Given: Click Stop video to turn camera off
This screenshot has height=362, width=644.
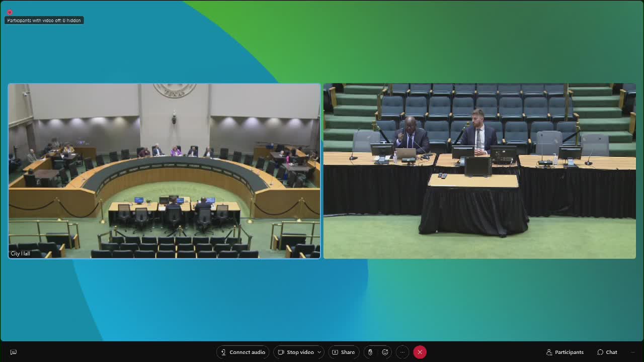Looking at the screenshot, I should coord(296,352).
